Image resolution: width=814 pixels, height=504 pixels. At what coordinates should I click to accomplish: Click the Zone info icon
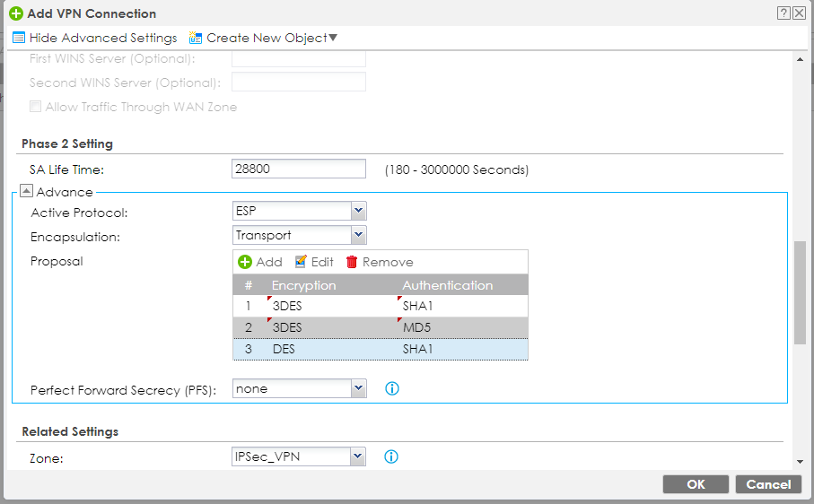391,456
